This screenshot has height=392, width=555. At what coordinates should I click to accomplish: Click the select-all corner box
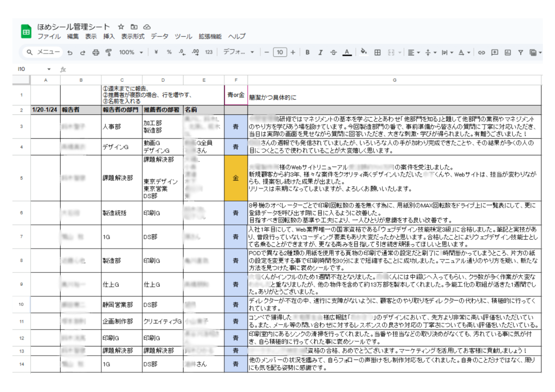pyautogui.click(x=22, y=80)
